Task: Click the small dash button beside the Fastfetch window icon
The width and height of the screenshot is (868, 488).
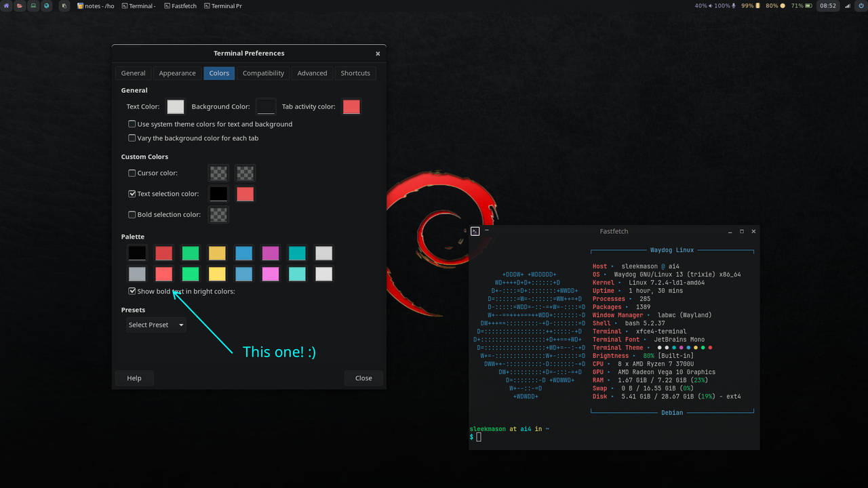Action: point(487,230)
